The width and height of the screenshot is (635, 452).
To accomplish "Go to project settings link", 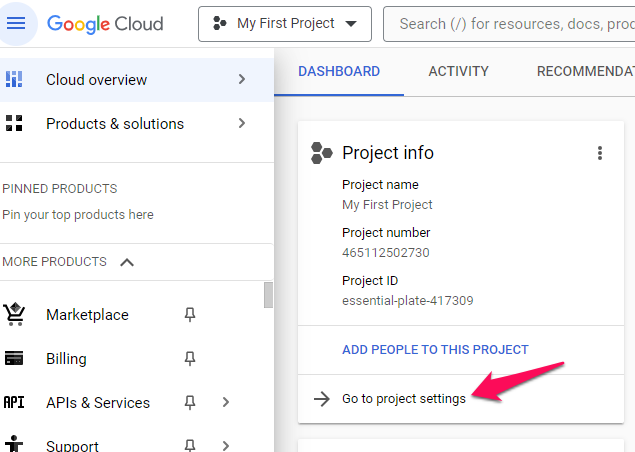I will 404,399.
